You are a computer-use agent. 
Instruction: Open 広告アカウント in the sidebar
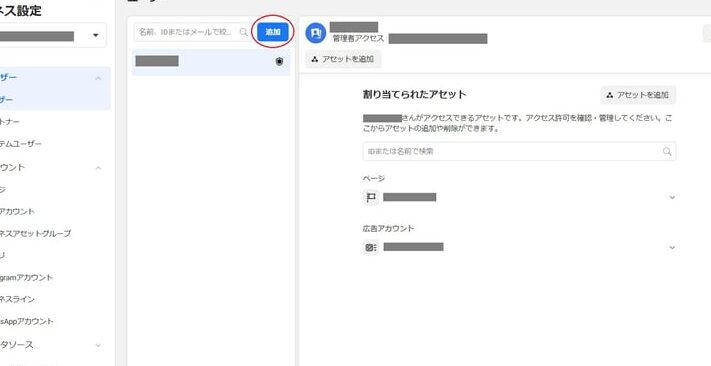pyautogui.click(x=17, y=211)
